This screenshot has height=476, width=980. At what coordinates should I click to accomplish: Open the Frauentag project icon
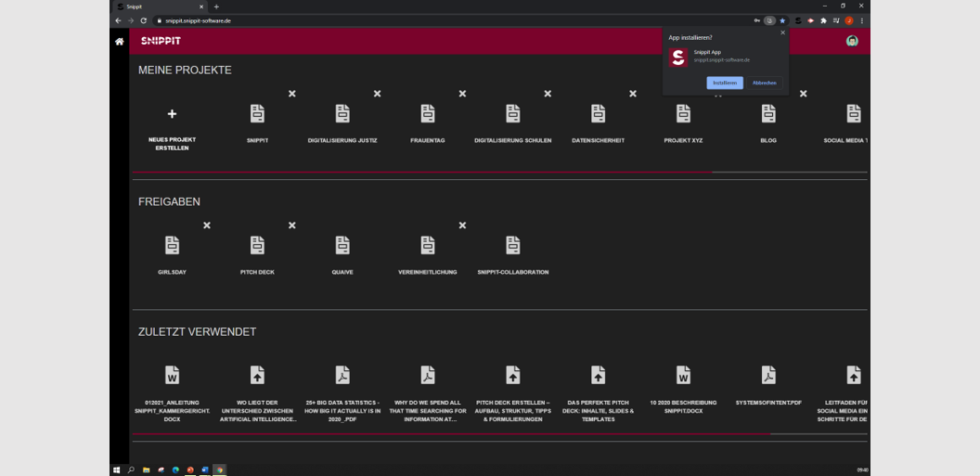[428, 114]
